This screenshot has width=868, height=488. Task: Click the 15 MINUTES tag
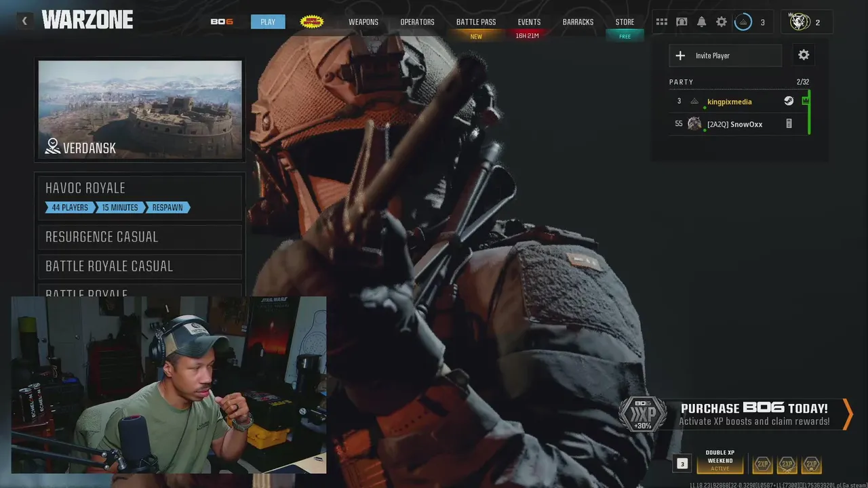(x=120, y=207)
